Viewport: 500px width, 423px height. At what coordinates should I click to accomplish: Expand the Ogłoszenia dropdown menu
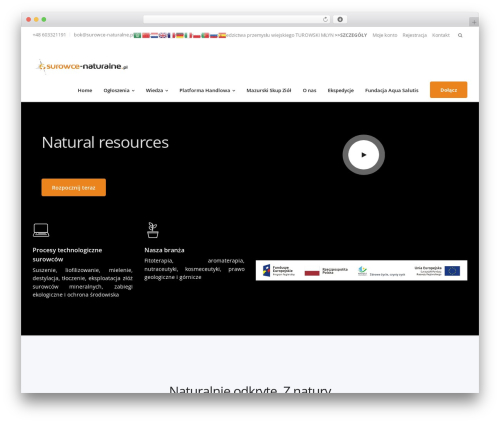(119, 90)
